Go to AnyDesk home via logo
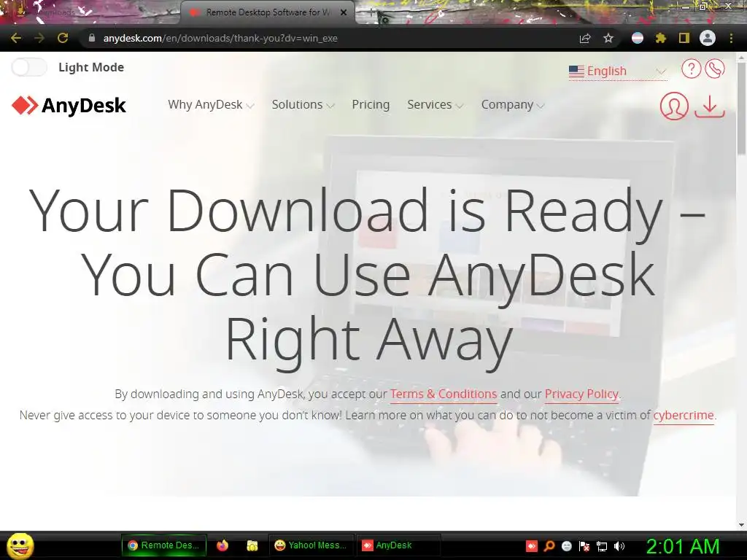Screen dimensions: 747x560 69,105
